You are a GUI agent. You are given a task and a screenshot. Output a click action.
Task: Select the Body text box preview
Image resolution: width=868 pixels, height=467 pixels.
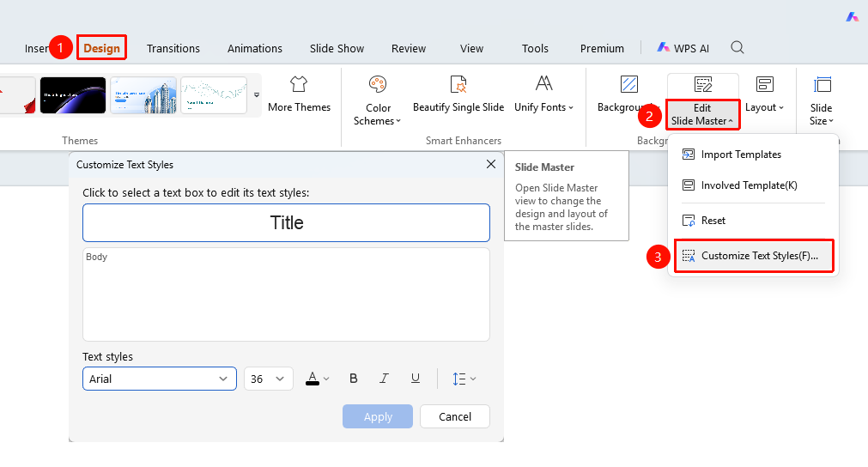coord(286,294)
